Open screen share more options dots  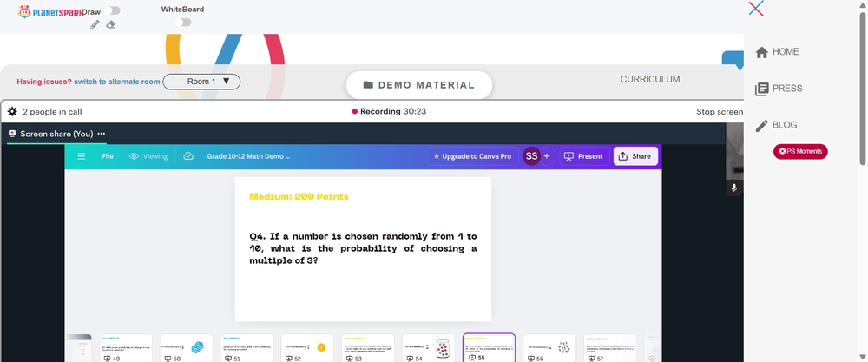(102, 134)
